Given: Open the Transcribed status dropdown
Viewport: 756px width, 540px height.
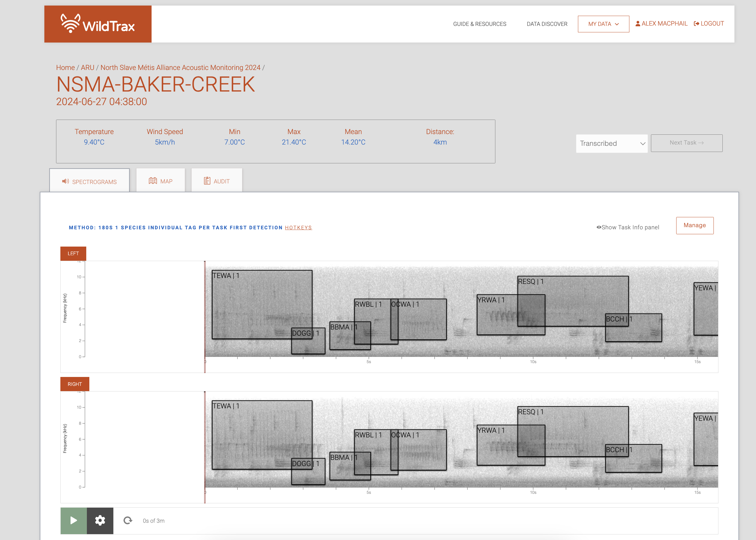Looking at the screenshot, I should pos(612,143).
